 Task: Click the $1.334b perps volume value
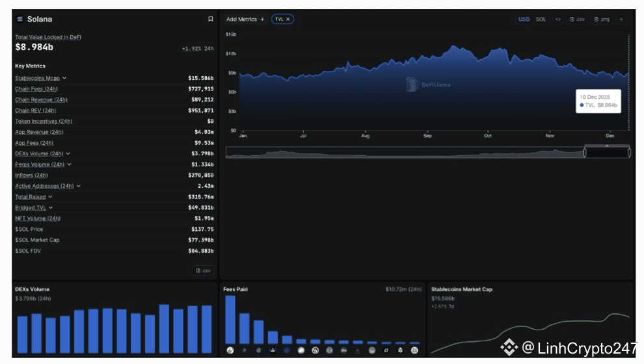pos(202,164)
